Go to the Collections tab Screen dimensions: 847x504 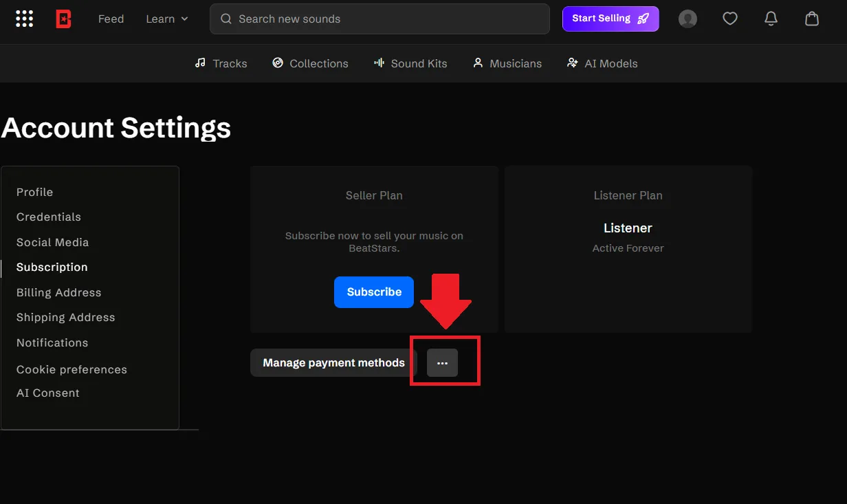[x=310, y=63]
